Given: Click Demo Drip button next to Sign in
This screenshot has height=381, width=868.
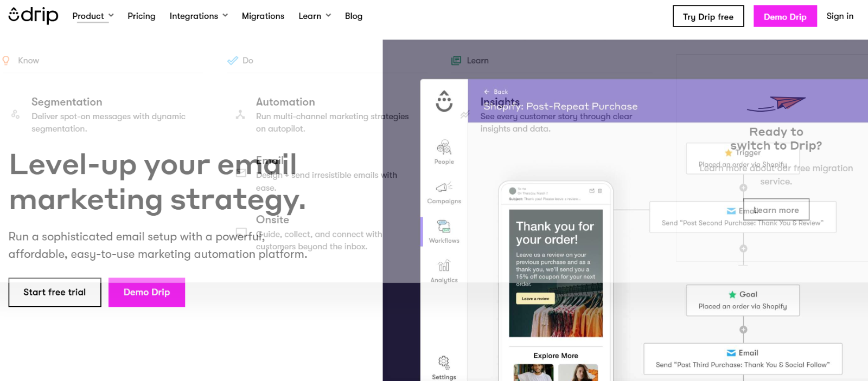Looking at the screenshot, I should (785, 16).
